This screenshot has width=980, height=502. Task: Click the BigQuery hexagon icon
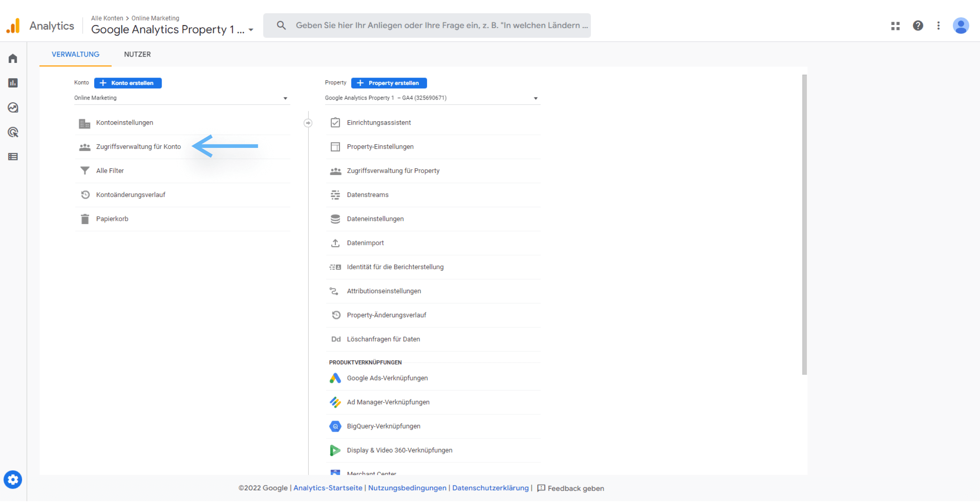pos(335,427)
